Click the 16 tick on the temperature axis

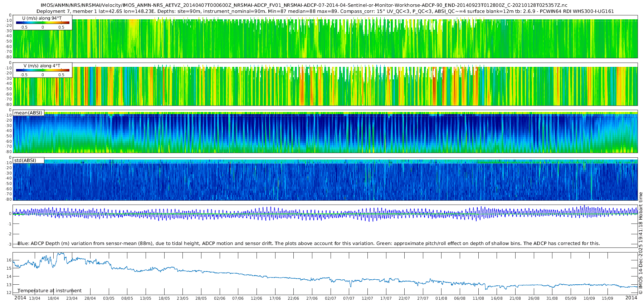pos(10,260)
